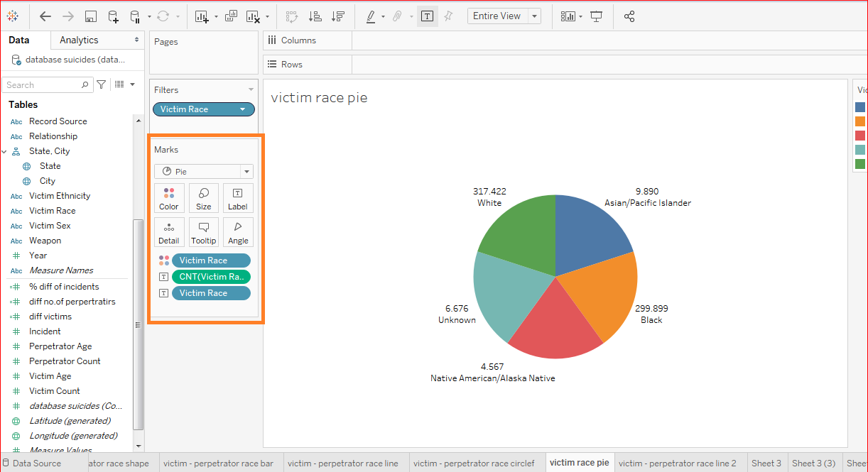
Task: Open the Show/Hide Cards menu
Action: tap(570, 16)
